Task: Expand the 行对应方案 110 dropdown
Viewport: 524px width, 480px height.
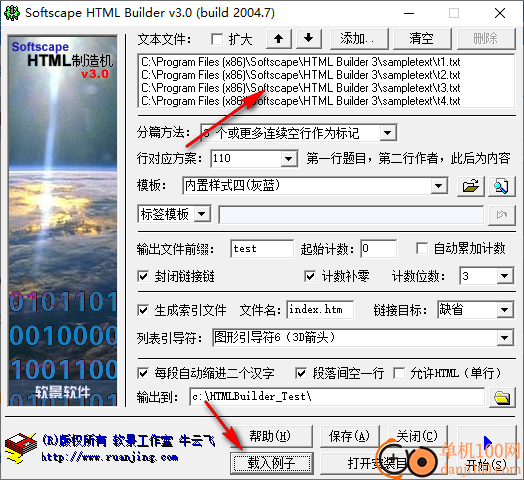Action: click(288, 158)
